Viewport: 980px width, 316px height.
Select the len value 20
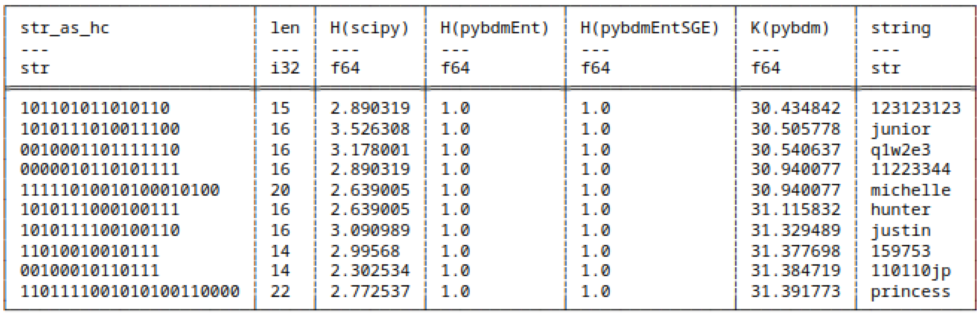280,190
